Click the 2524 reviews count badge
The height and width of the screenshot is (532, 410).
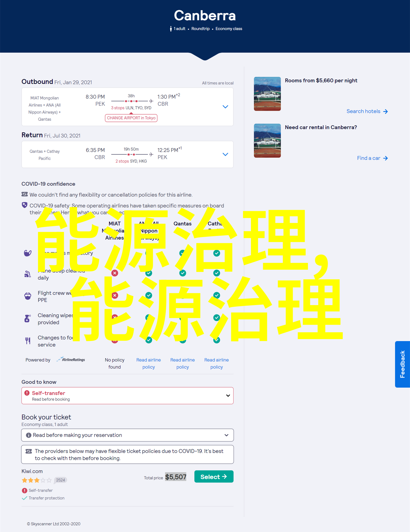point(60,480)
